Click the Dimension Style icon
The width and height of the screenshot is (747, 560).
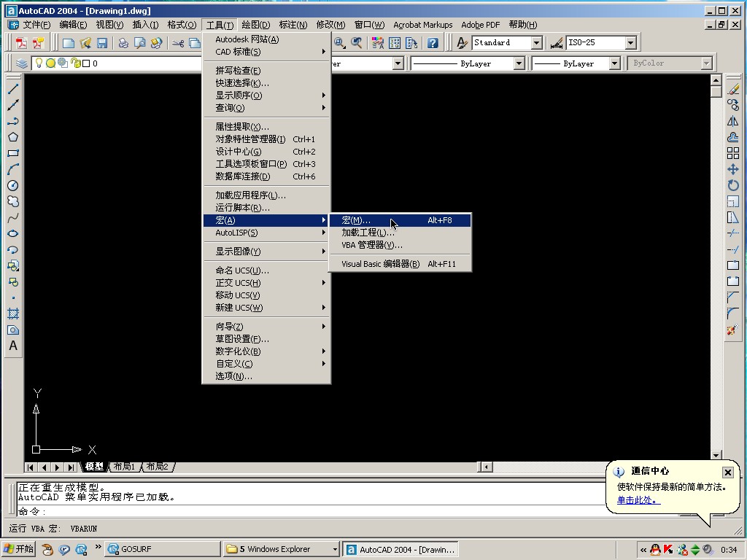pyautogui.click(x=557, y=43)
